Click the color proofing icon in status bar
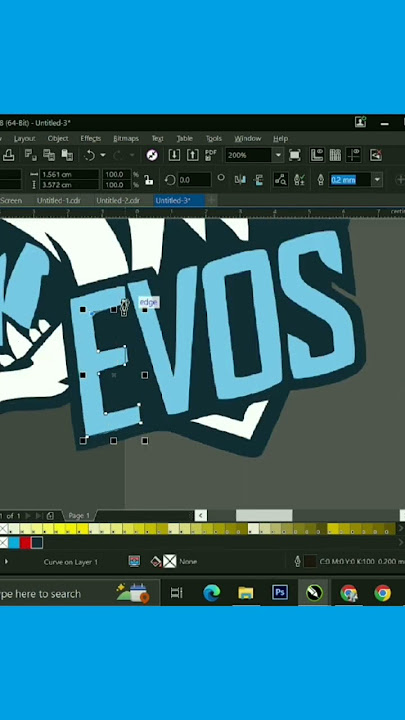The height and width of the screenshot is (720, 405). tap(134, 561)
